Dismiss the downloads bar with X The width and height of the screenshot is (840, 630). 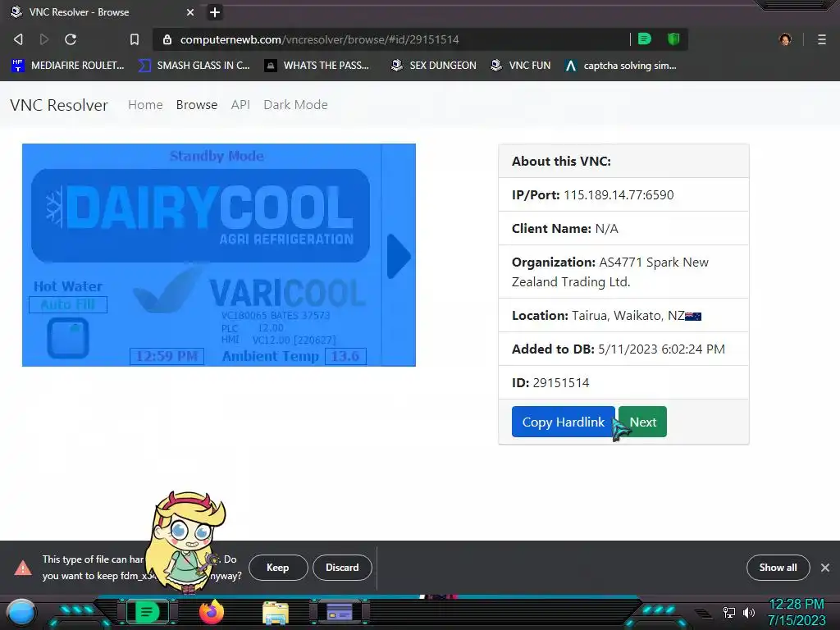825,568
